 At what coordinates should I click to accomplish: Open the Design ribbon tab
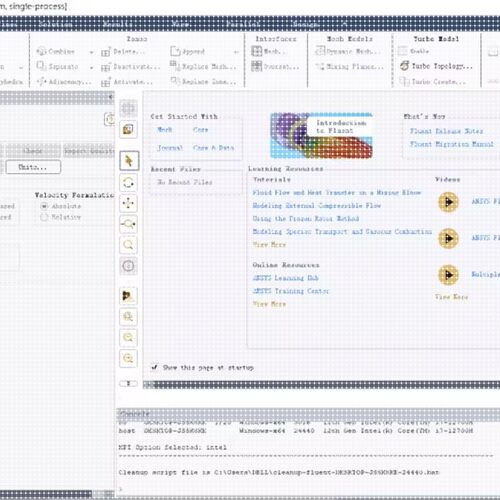306,24
